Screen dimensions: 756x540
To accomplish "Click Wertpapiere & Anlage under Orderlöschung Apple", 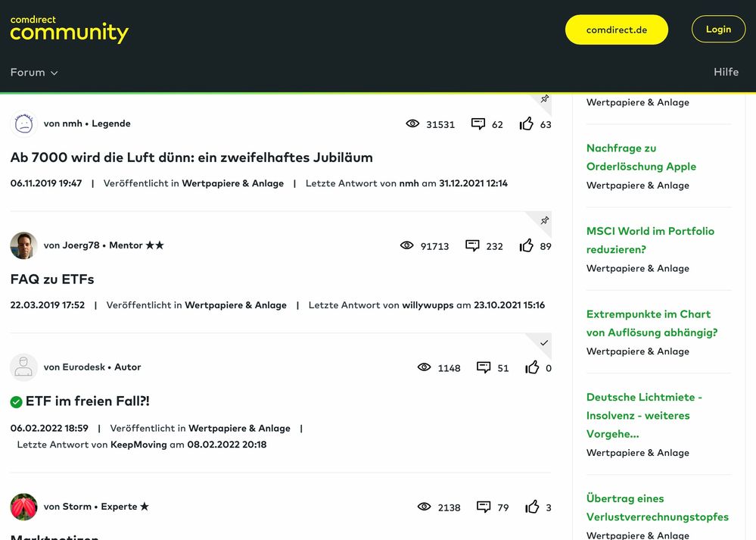I will click(x=637, y=186).
